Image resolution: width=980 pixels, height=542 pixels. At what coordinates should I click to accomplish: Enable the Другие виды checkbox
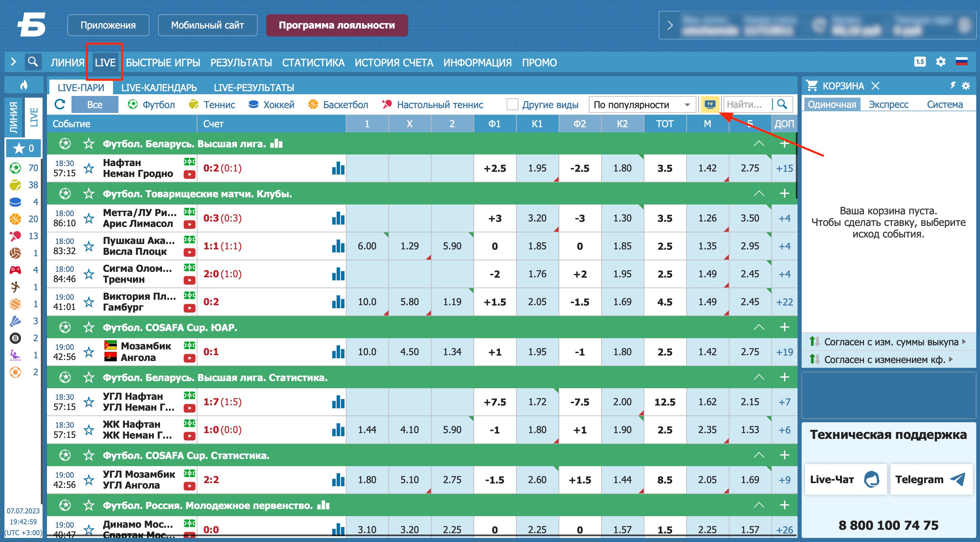click(x=512, y=104)
